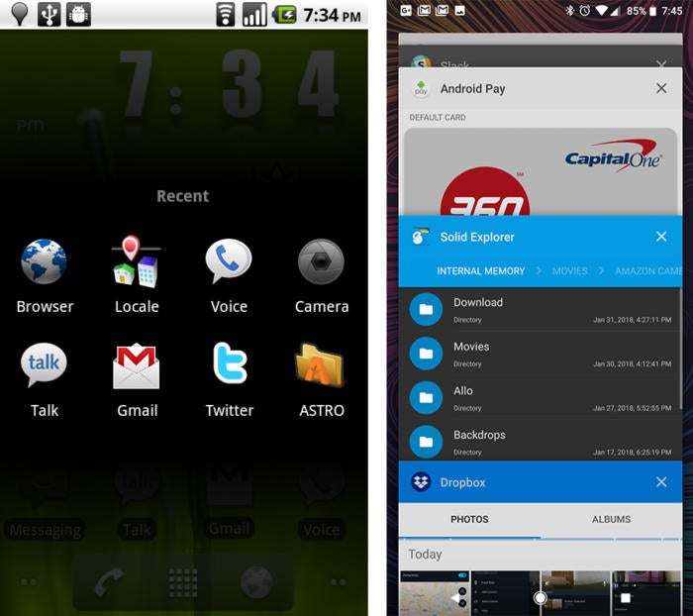Screen dimensions: 693x616
Task: Expand chevron after INTERNAL MEMORY breadcrumb
Action: (x=539, y=270)
